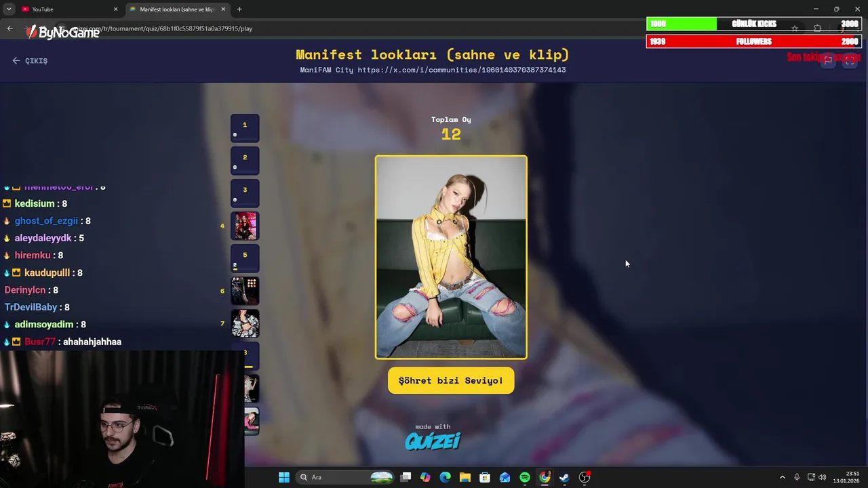Select rank slot 2 in the list
Viewport: 868px width, 488px height.
pos(245,161)
